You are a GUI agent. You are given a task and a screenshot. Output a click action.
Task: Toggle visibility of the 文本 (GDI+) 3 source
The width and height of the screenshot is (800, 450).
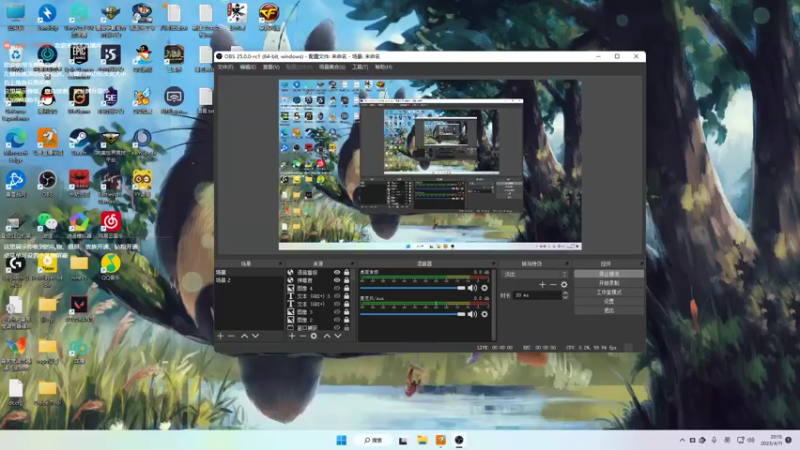(337, 296)
